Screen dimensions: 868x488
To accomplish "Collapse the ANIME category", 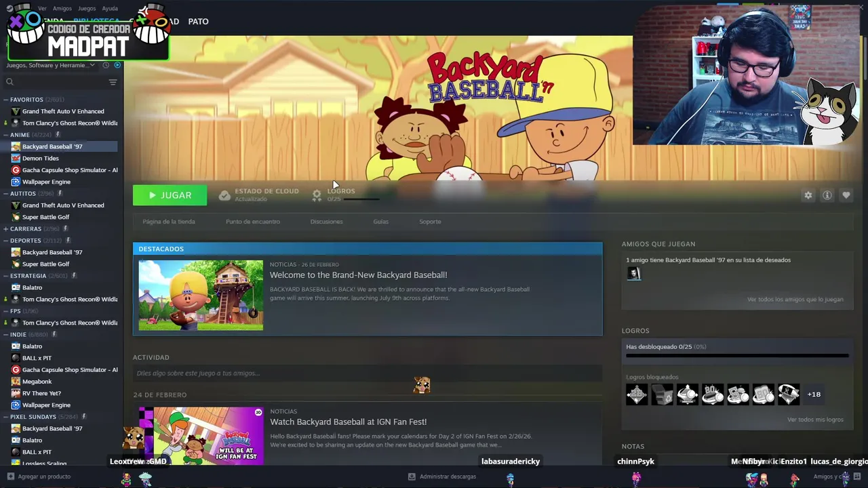I will [x=6, y=135].
